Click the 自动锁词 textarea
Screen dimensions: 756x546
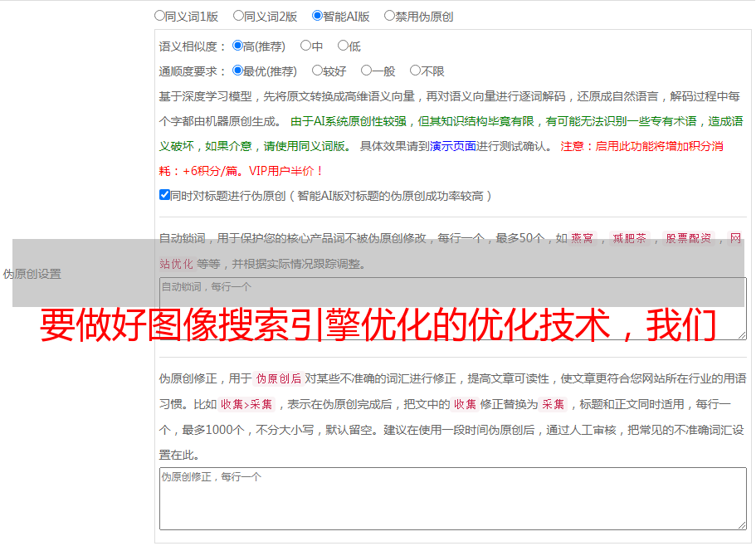(453, 309)
